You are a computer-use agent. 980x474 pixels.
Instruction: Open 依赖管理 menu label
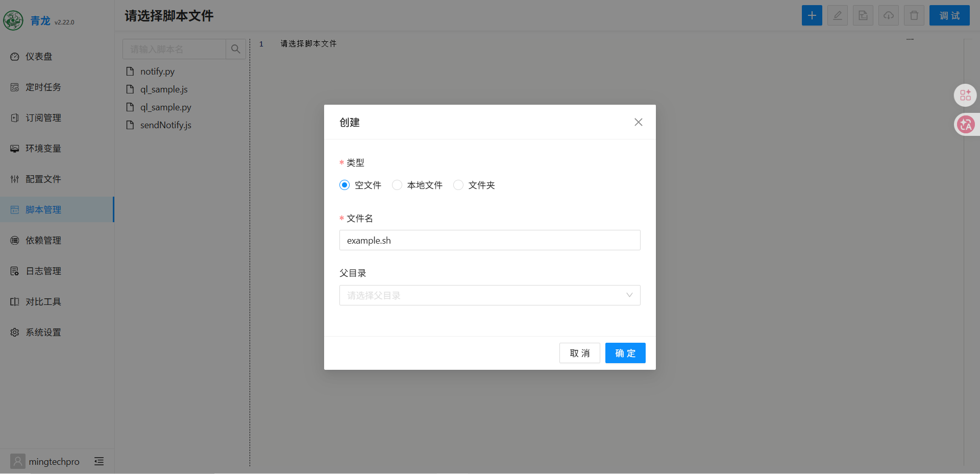(x=43, y=241)
